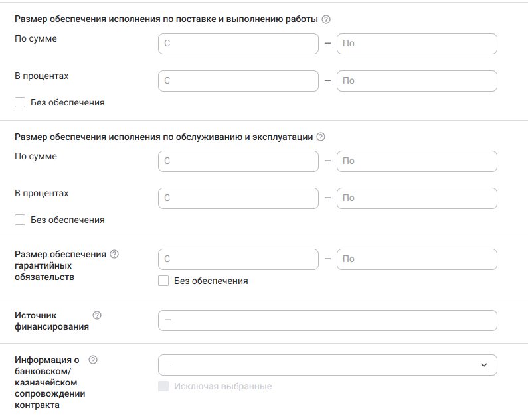Click the 'По' sum field for supply performance security

(417, 44)
